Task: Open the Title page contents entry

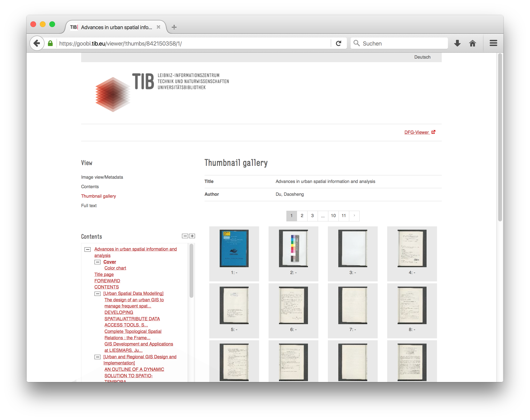Action: [x=104, y=275]
